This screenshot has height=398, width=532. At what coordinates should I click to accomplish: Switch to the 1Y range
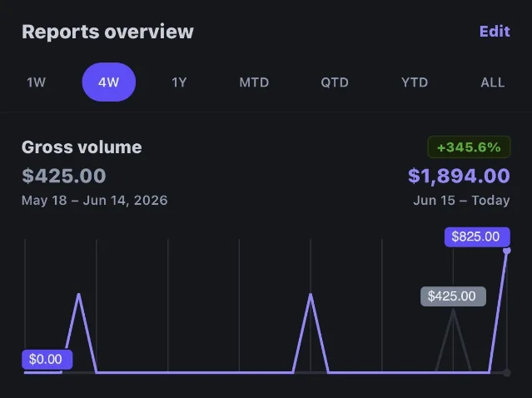click(179, 82)
